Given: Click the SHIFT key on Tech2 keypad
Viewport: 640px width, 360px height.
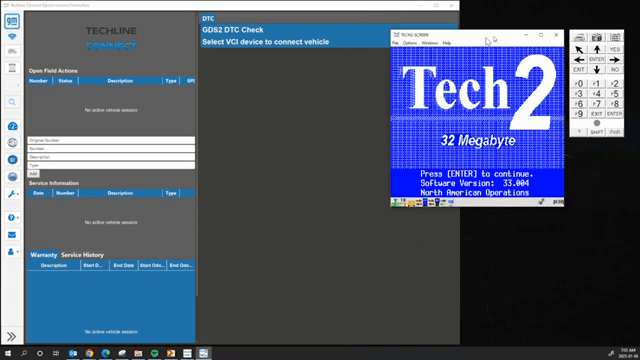Looking at the screenshot, I should pos(597,132).
